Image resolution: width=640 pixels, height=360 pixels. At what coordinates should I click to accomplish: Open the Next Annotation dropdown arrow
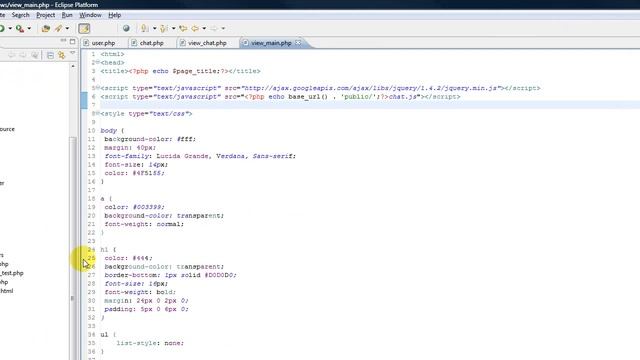(154, 29)
